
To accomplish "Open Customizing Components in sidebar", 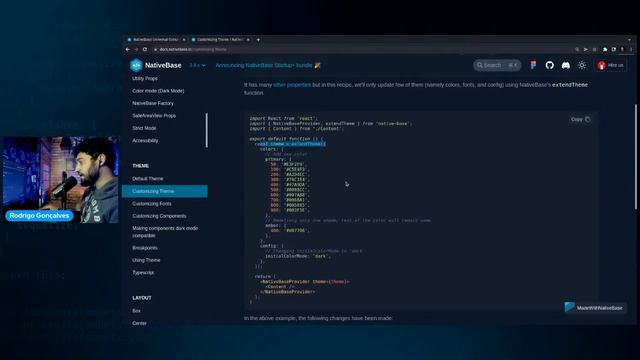I will pyautogui.click(x=159, y=216).
